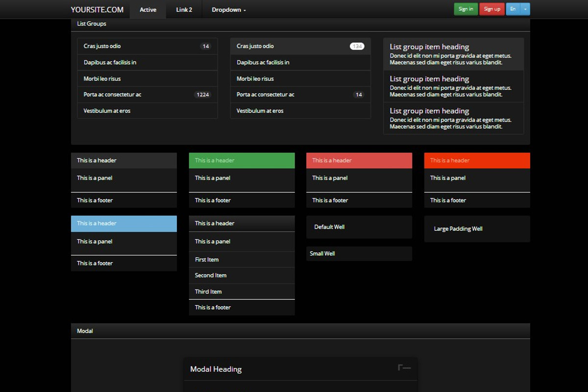Open the Dropdown menu in the navbar
The image size is (588, 392).
point(227,9)
